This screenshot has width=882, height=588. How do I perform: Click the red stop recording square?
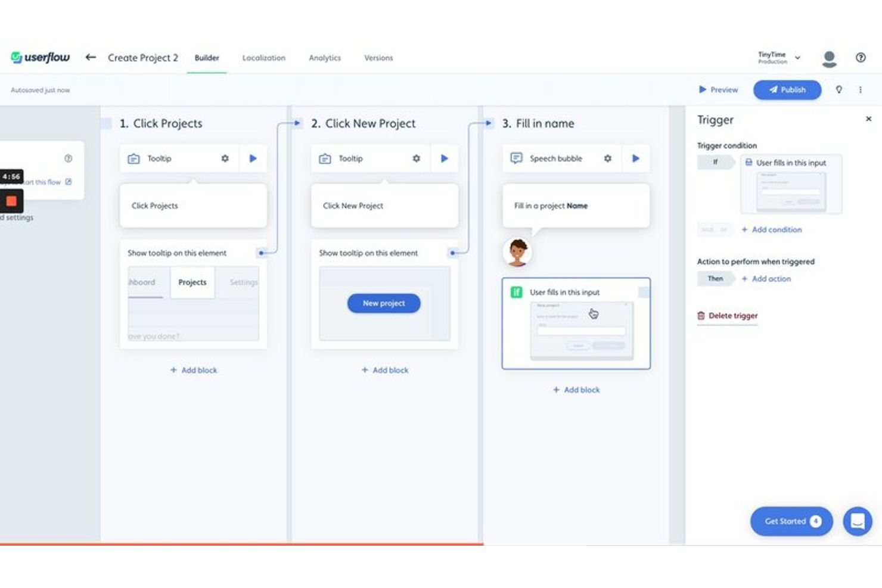[x=11, y=201]
